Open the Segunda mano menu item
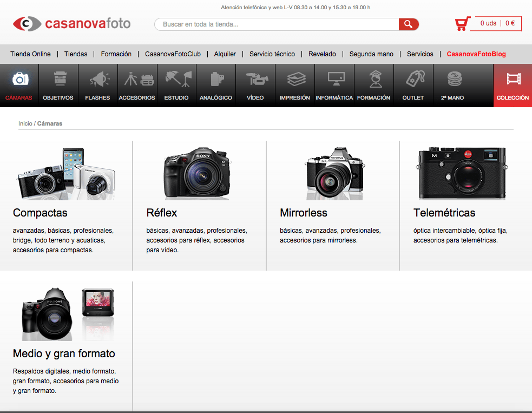 371,54
